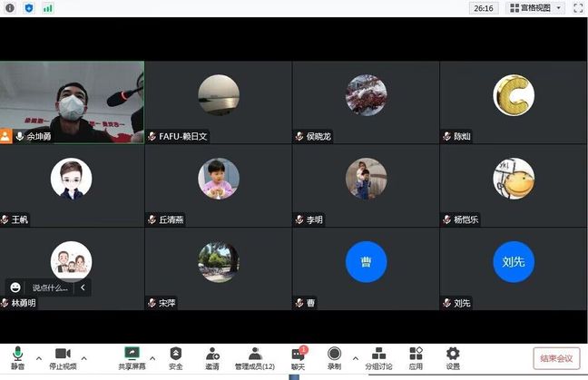Click the 说点什么... chat input box
Image resolution: width=588 pixels, height=380 pixels.
tap(50, 287)
